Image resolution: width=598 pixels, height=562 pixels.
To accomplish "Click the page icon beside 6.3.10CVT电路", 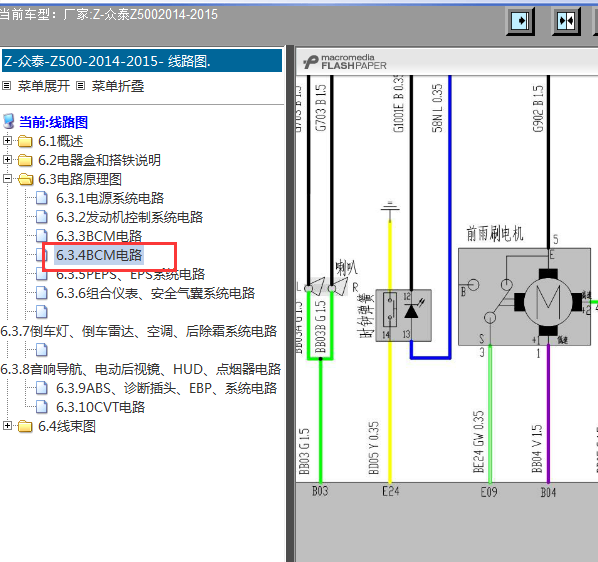I will coord(42,407).
